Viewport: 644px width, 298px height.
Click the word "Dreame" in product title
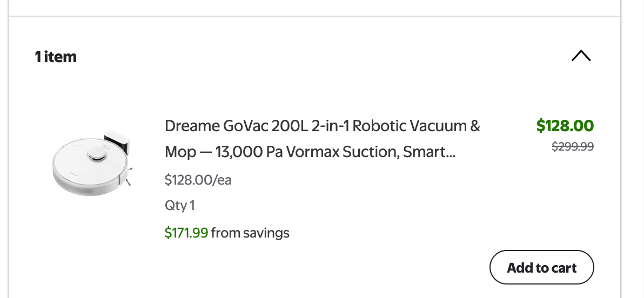191,126
